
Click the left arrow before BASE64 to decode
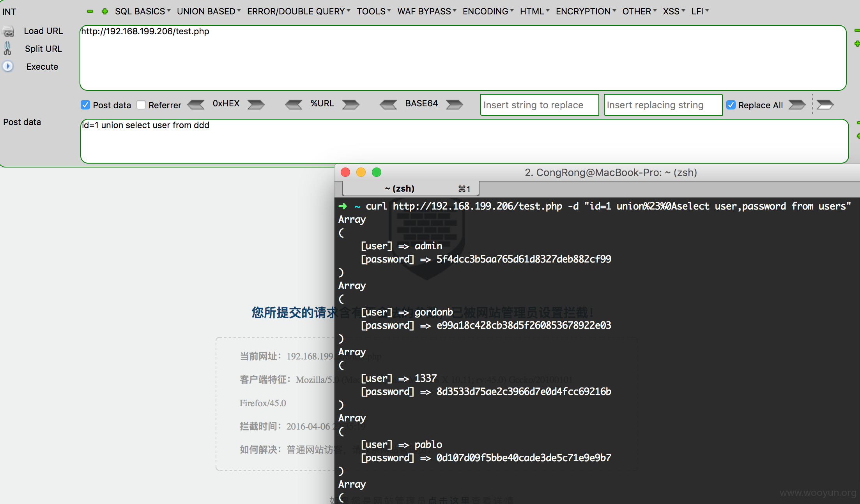click(x=389, y=104)
